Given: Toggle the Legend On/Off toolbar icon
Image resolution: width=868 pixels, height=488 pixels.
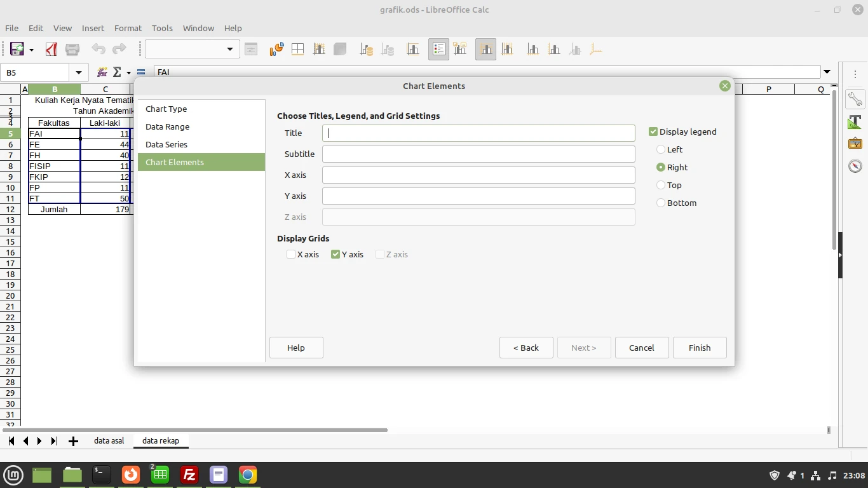Looking at the screenshot, I should pos(438,50).
